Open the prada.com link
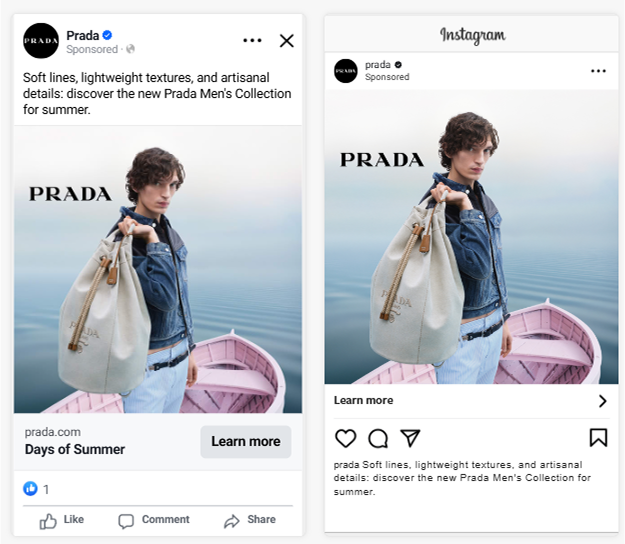 (x=53, y=432)
